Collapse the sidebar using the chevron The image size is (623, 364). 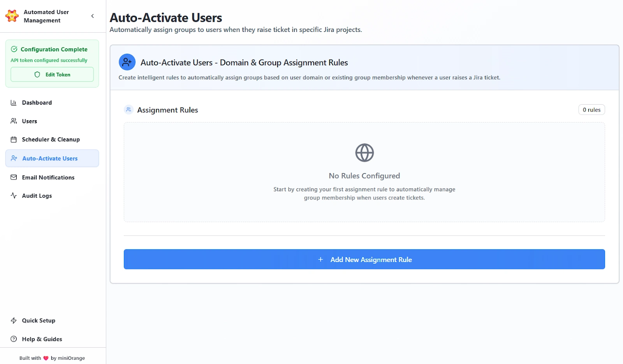(93, 16)
